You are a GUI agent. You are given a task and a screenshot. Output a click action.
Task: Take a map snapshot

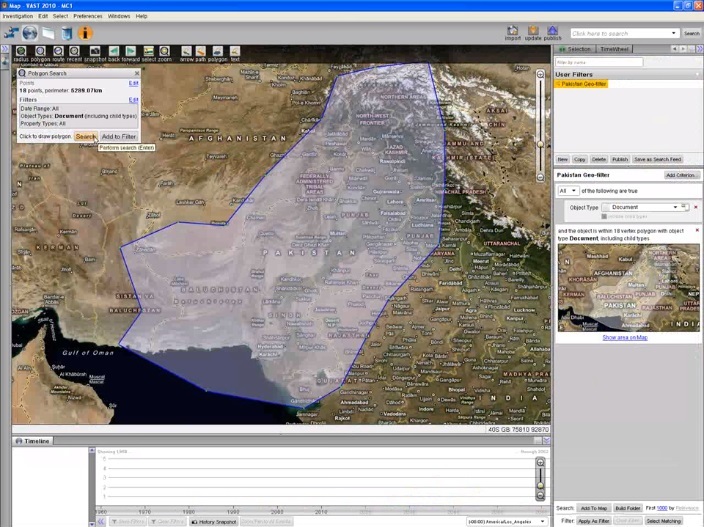click(x=95, y=51)
